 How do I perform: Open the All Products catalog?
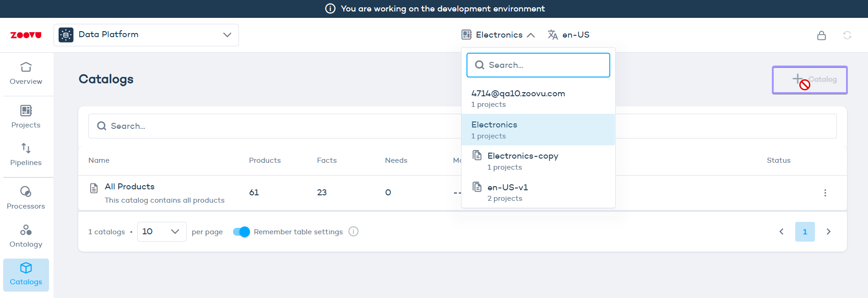[130, 187]
